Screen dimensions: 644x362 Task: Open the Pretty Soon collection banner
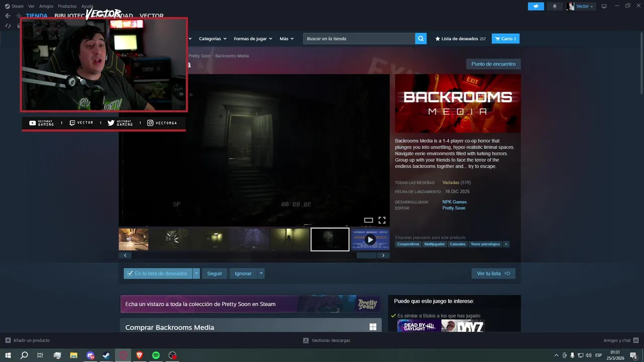[x=250, y=304]
